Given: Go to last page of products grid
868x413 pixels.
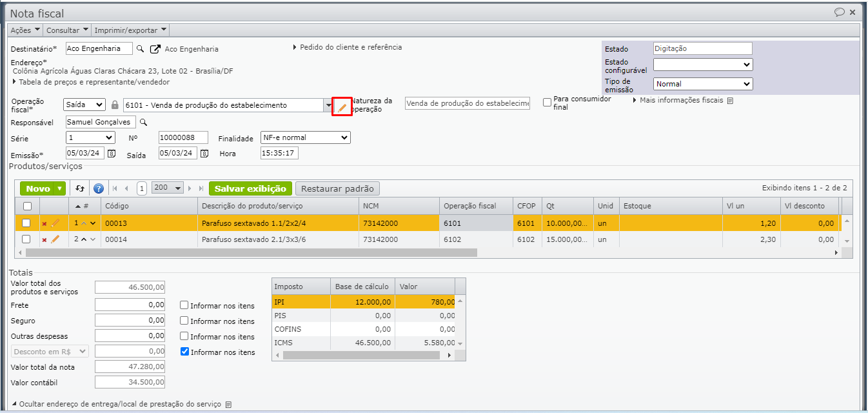Looking at the screenshot, I should tap(201, 188).
